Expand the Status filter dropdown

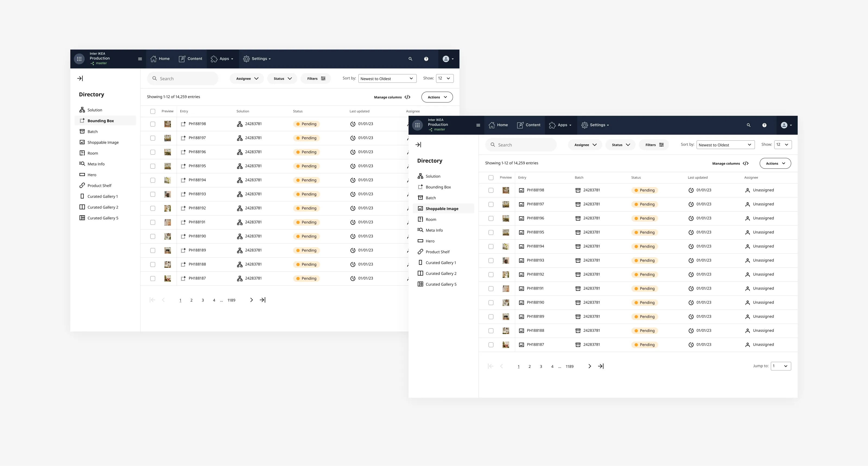[620, 144]
